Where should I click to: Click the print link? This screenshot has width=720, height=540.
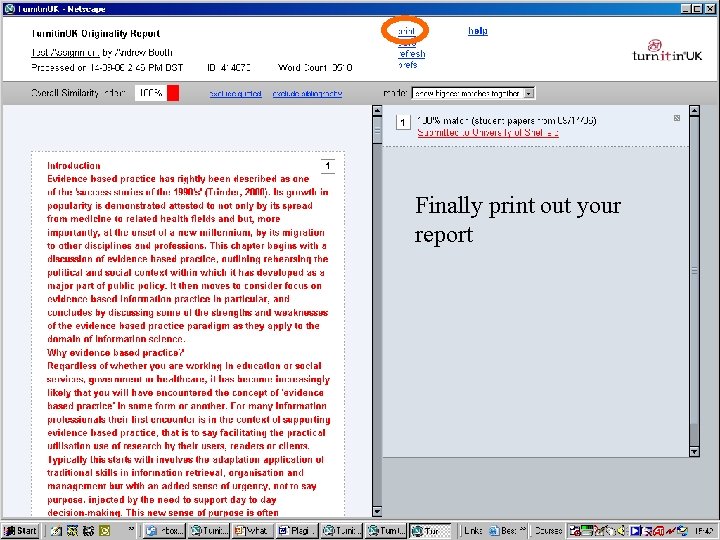(406, 31)
